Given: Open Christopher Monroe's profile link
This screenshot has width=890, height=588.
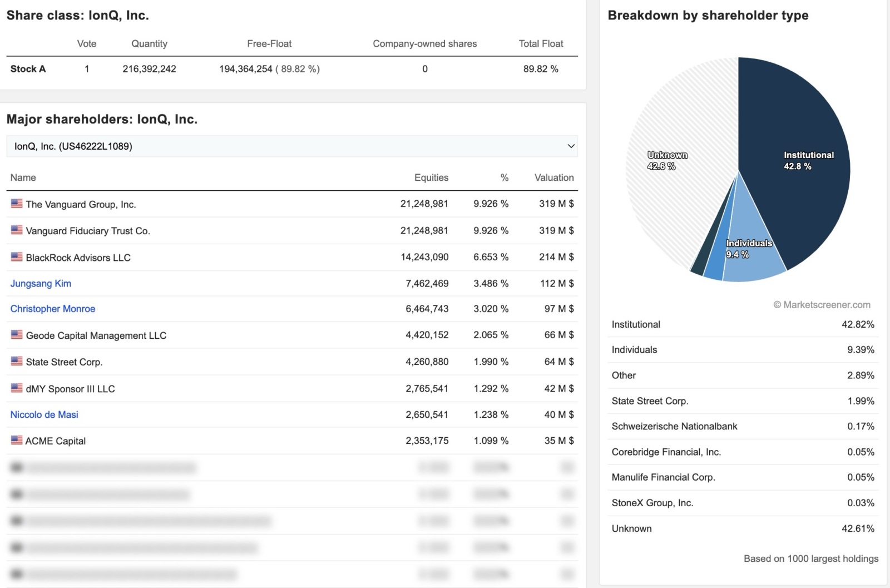Looking at the screenshot, I should click(x=53, y=309).
